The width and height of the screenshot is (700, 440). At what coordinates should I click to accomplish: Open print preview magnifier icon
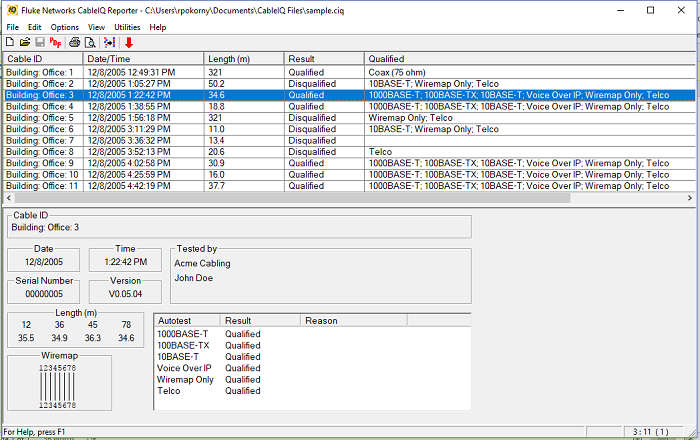(x=90, y=42)
